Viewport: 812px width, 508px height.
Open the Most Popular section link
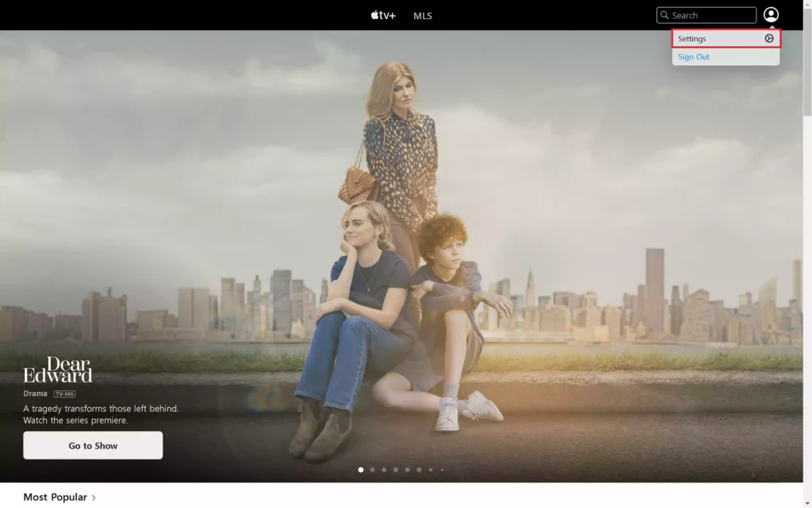55,497
